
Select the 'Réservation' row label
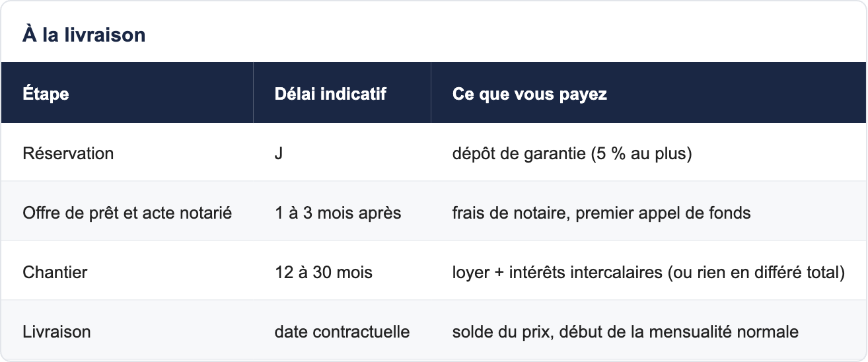[68, 153]
